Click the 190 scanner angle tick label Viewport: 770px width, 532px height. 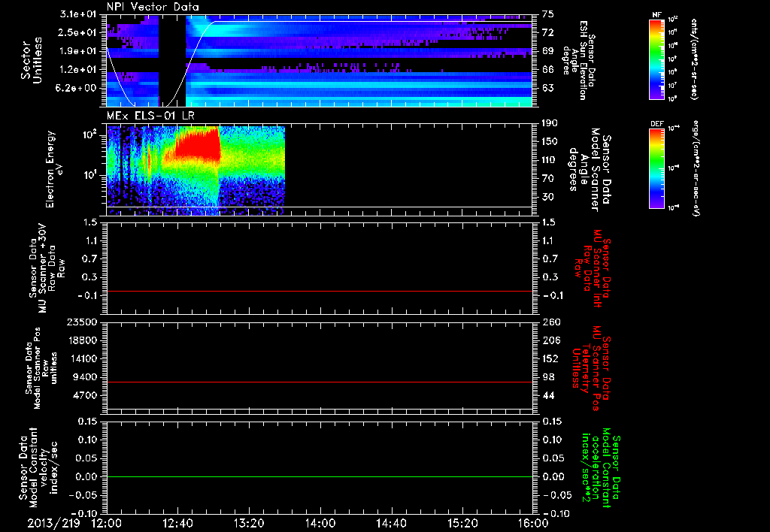pyautogui.click(x=550, y=123)
